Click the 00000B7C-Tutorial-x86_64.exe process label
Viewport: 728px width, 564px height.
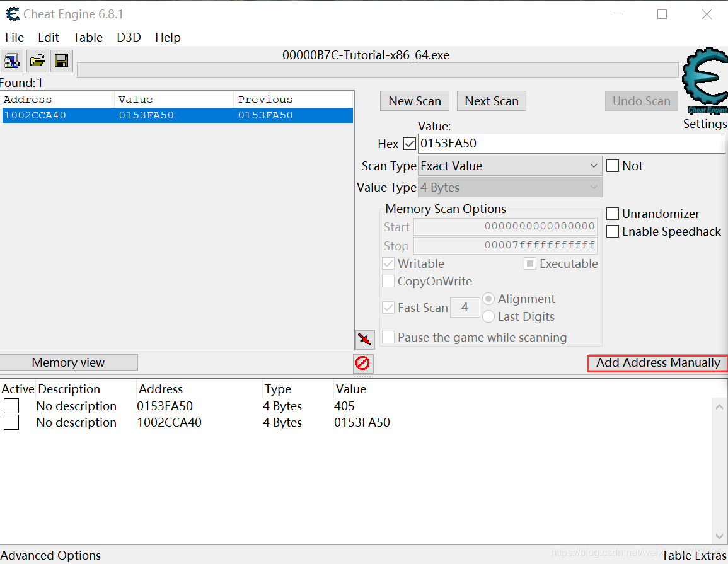[x=366, y=55]
